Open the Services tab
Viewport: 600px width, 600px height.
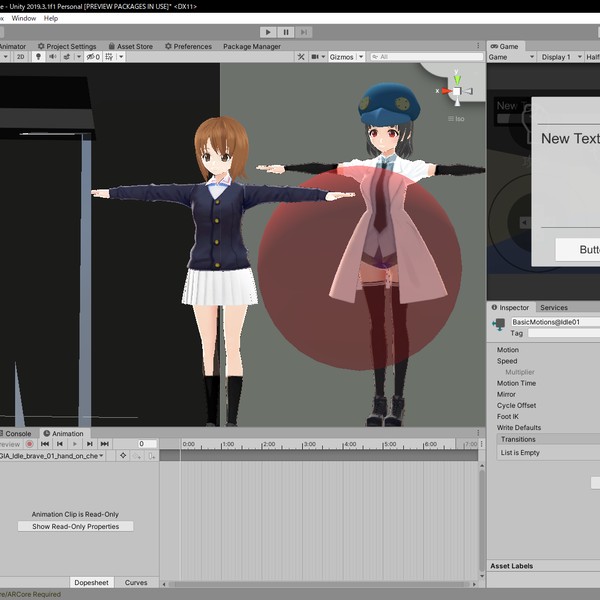tap(554, 307)
